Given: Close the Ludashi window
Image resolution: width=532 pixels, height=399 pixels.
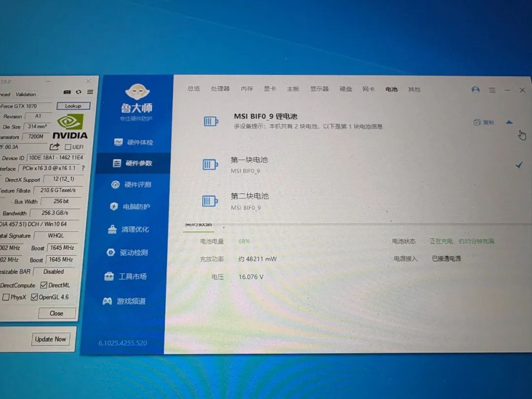Looking at the screenshot, I should click(x=522, y=90).
